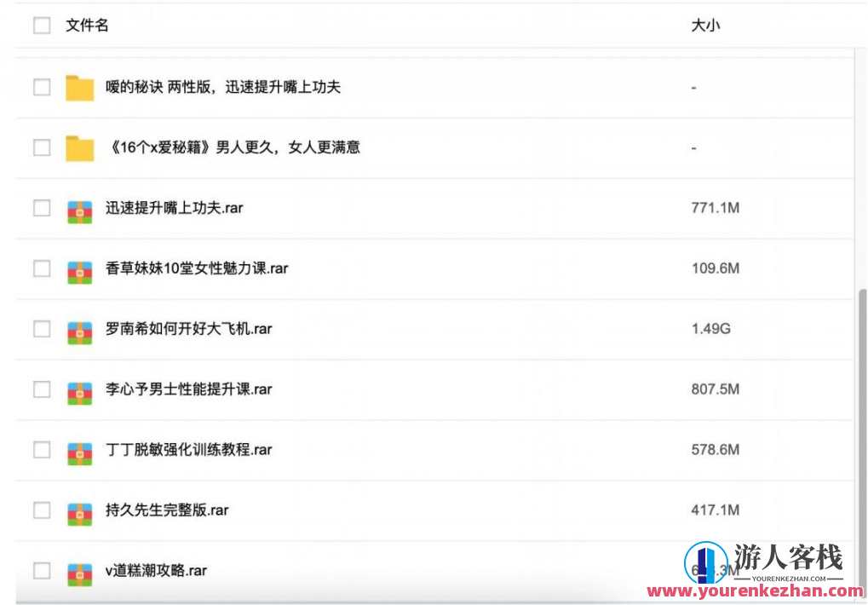This screenshot has width=868, height=605.
Task: Click the folder icon for 《16个x爱秘籍》
Action: (x=79, y=147)
